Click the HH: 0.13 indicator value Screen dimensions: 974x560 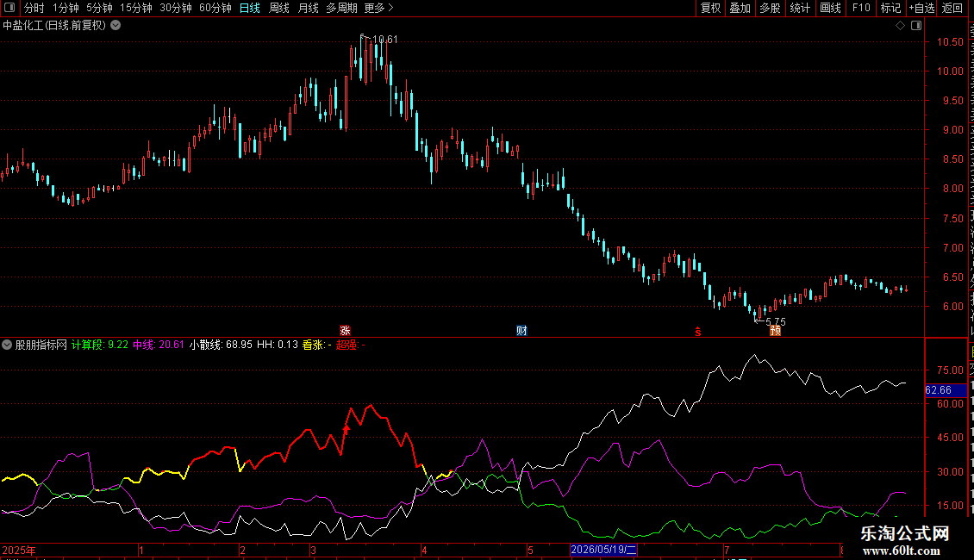(278, 345)
